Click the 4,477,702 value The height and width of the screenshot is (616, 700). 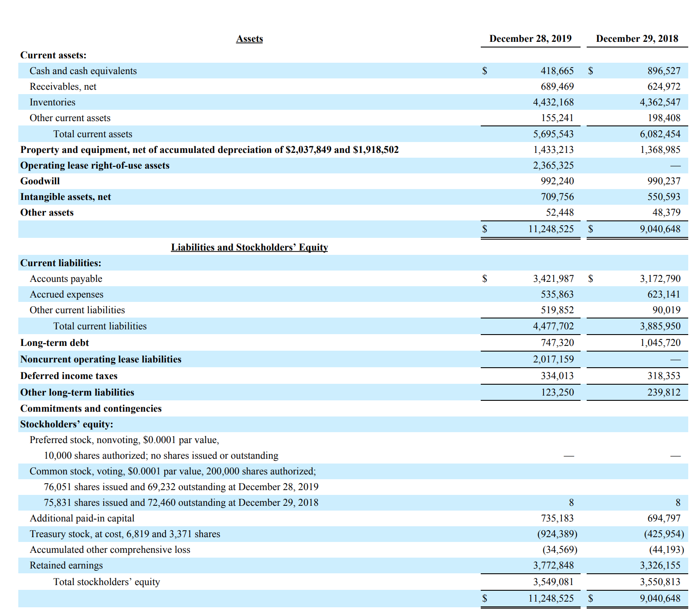click(x=553, y=326)
